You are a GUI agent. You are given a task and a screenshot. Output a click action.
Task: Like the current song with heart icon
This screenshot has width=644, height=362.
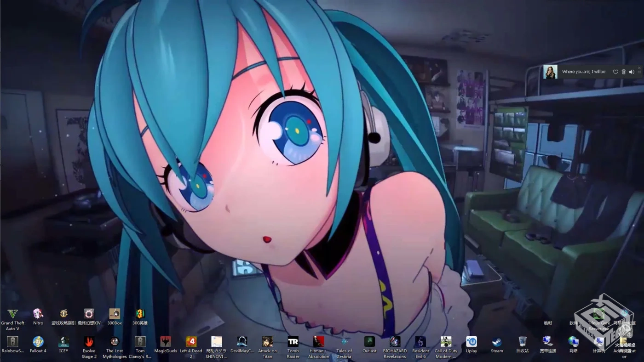(x=615, y=72)
